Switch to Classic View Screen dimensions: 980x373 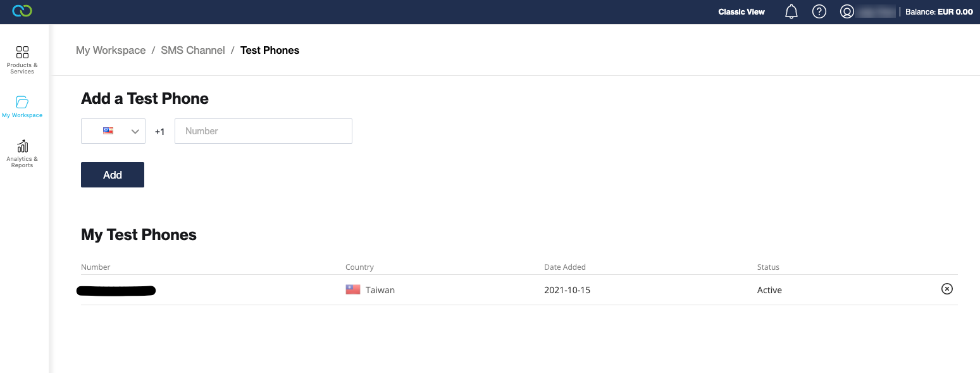pyautogui.click(x=741, y=11)
